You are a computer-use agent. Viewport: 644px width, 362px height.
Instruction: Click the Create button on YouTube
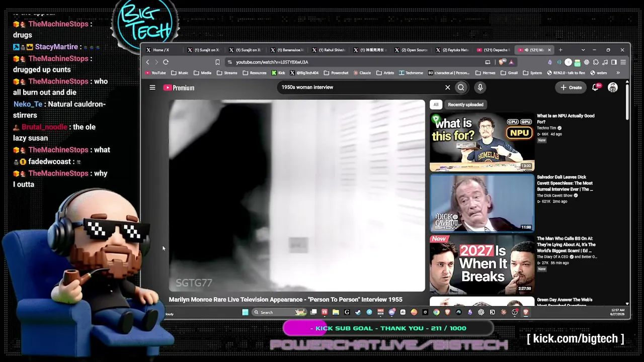[x=571, y=87]
